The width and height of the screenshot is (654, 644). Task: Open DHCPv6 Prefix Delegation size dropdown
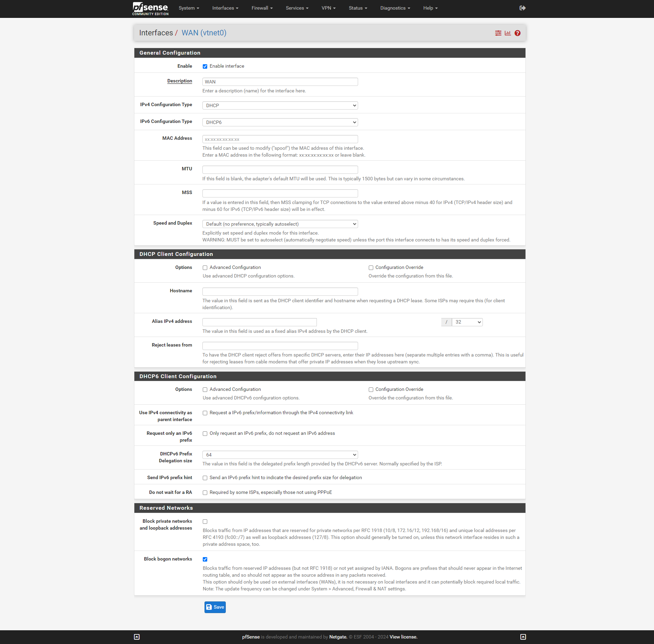point(280,455)
